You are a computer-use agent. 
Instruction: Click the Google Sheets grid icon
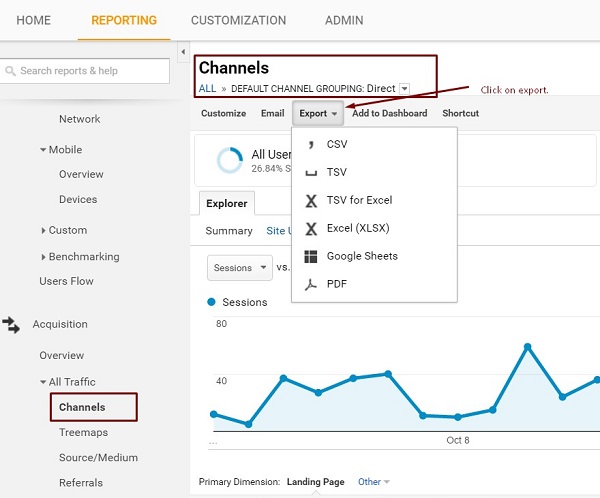[x=311, y=256]
